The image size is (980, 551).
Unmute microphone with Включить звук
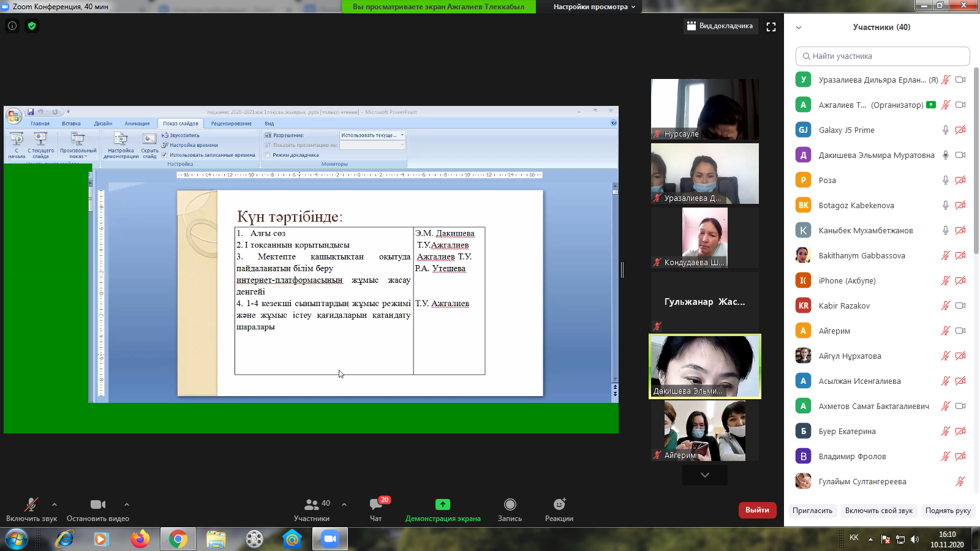tap(31, 504)
